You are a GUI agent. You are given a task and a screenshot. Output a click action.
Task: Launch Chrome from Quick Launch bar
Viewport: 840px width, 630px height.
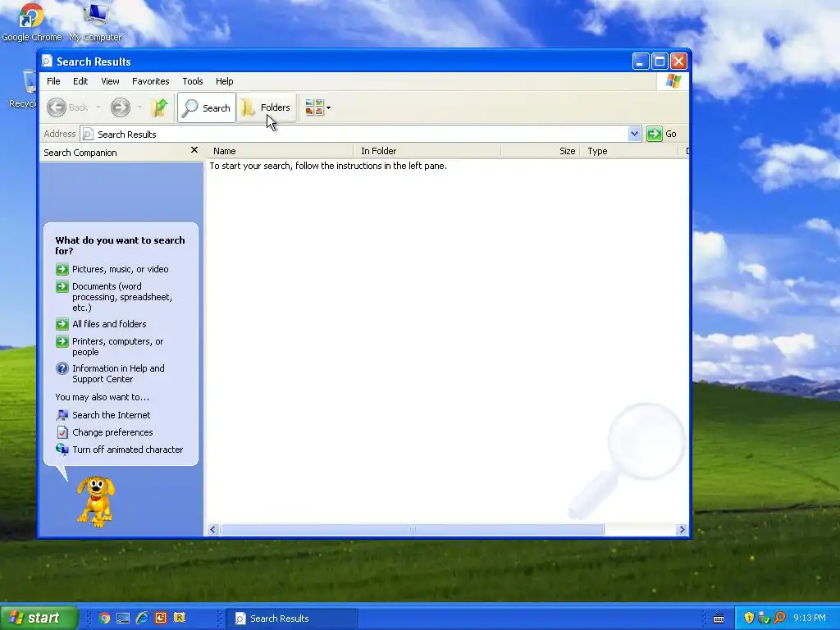tap(104, 618)
